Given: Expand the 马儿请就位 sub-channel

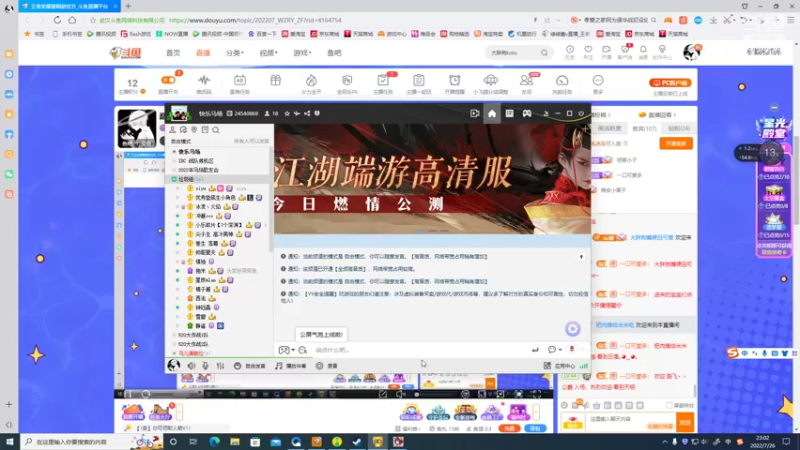Looking at the screenshot, I should pos(174,353).
